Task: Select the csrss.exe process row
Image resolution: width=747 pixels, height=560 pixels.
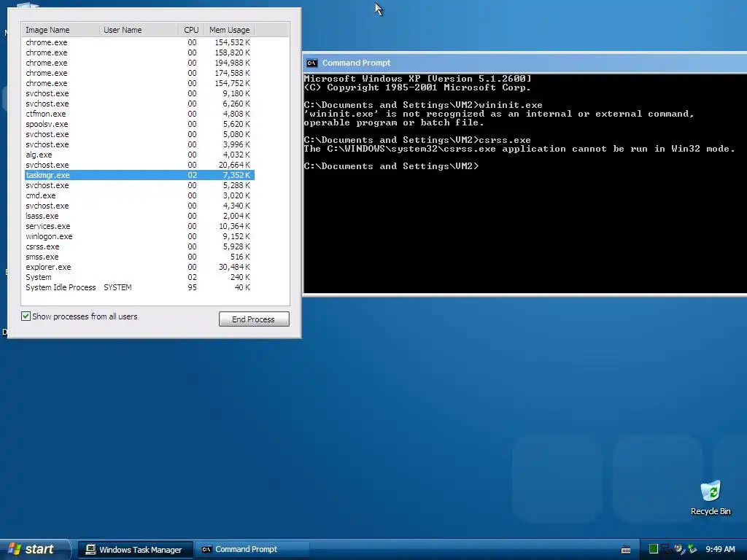Action: (x=139, y=246)
